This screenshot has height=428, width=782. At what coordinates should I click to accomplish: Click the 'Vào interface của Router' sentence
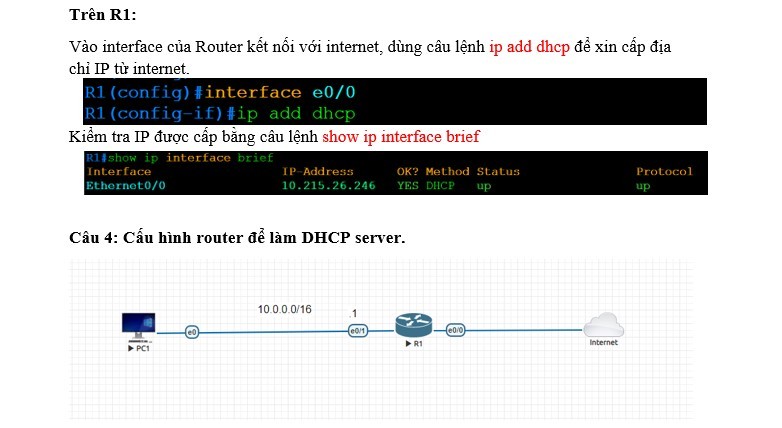[370, 57]
